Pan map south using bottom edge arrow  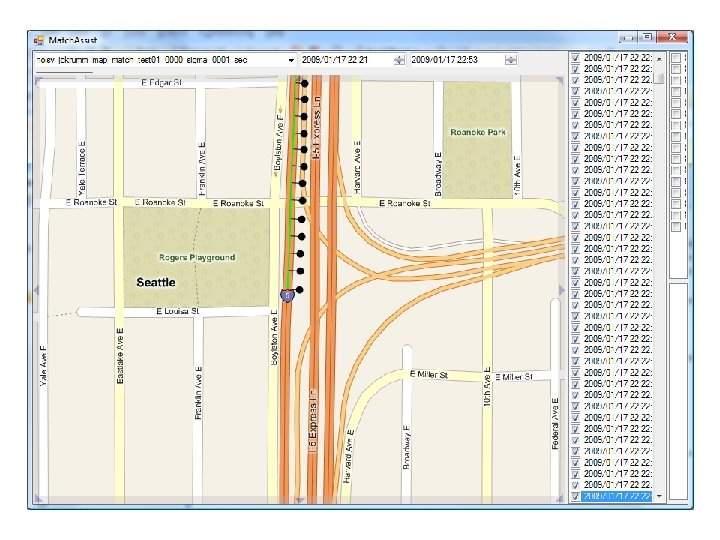point(299,500)
